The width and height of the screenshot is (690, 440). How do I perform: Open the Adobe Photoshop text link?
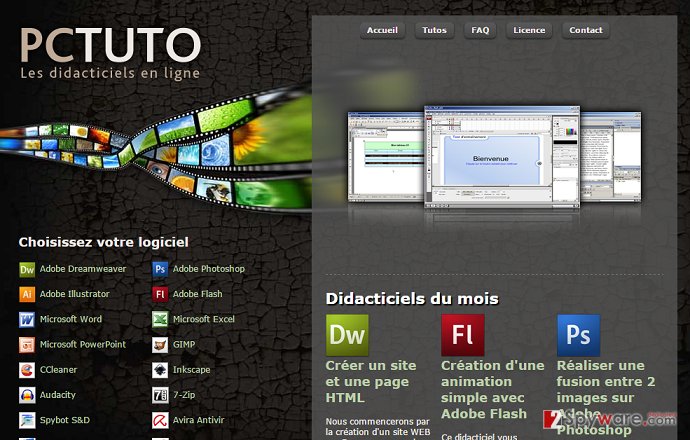coord(209,269)
